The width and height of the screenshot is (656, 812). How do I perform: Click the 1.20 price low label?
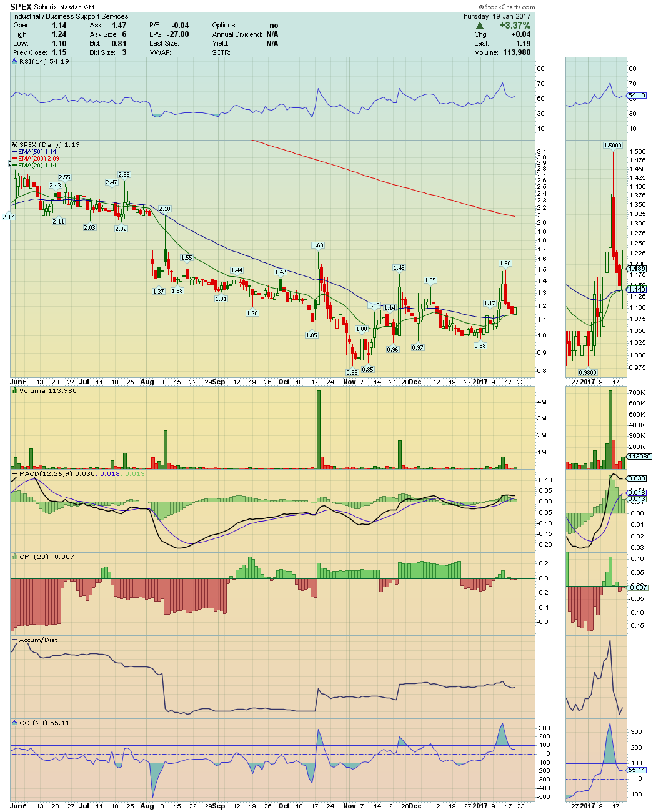tap(252, 314)
